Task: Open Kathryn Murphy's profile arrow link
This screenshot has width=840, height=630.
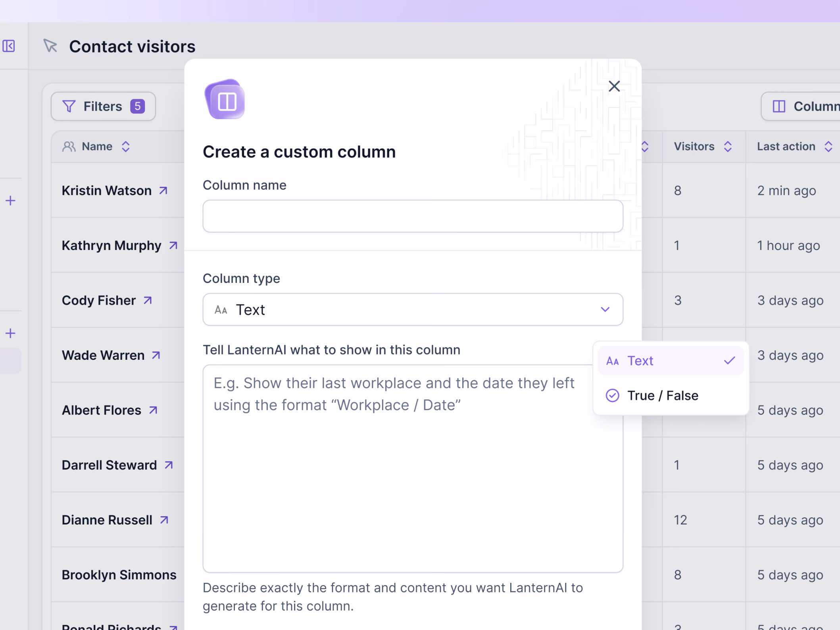Action: (x=173, y=246)
